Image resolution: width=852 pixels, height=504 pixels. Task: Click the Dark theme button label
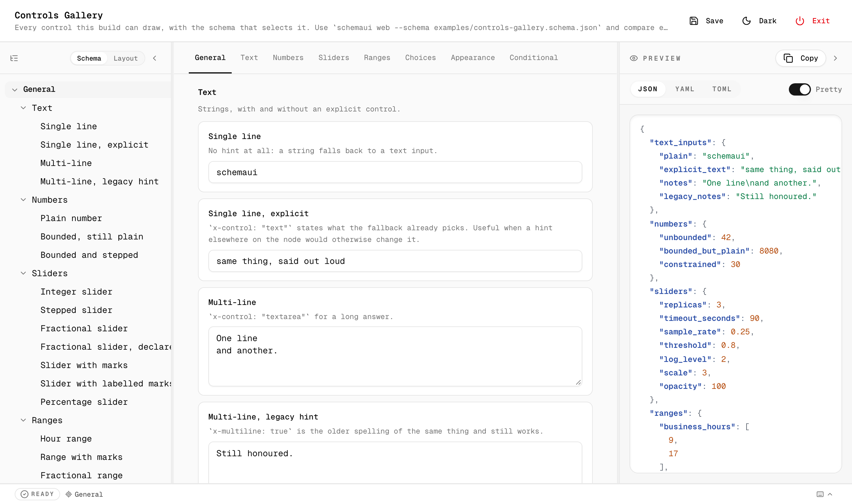tap(767, 21)
